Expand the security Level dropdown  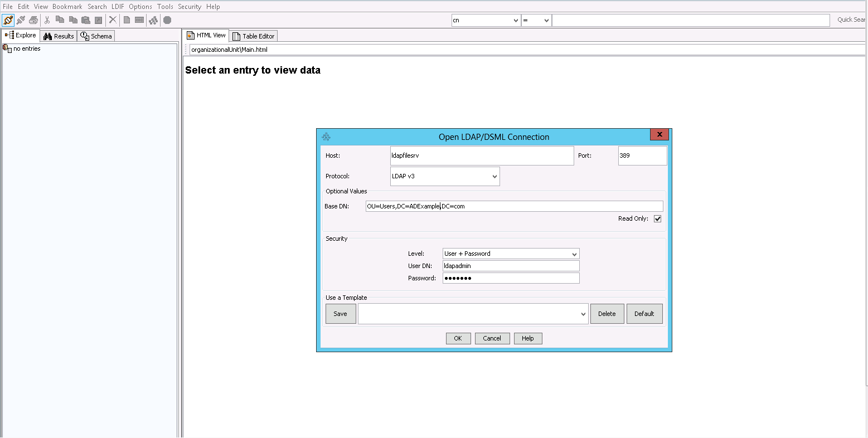click(511, 254)
